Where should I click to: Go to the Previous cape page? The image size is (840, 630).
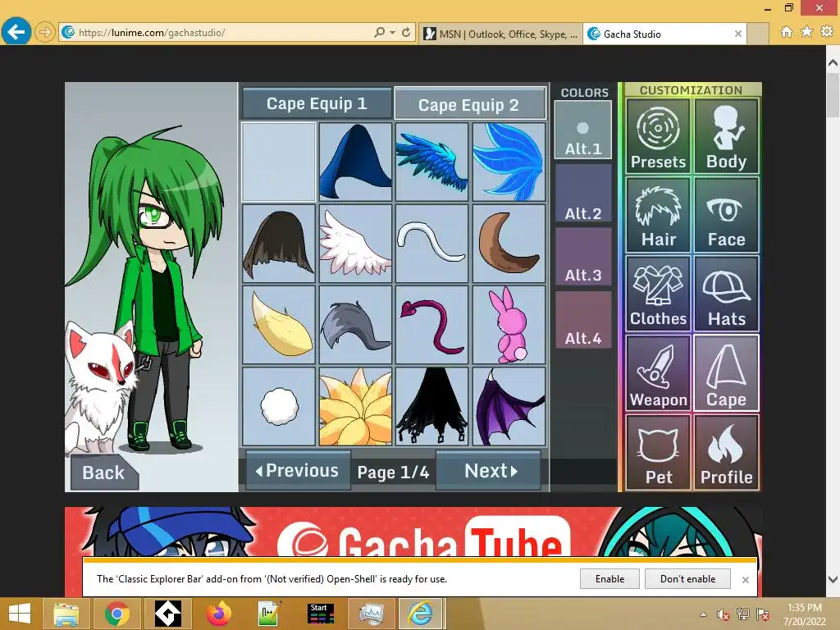[298, 470]
